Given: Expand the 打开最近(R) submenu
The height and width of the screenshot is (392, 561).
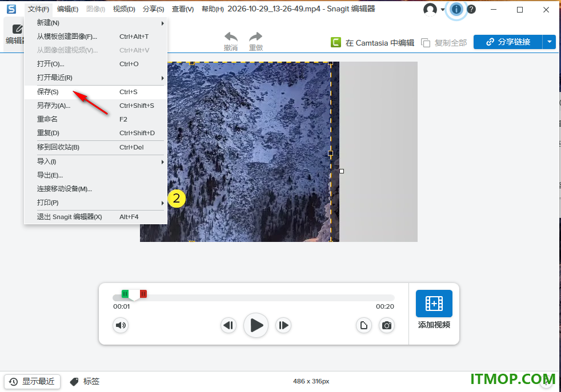Looking at the screenshot, I should pos(95,78).
